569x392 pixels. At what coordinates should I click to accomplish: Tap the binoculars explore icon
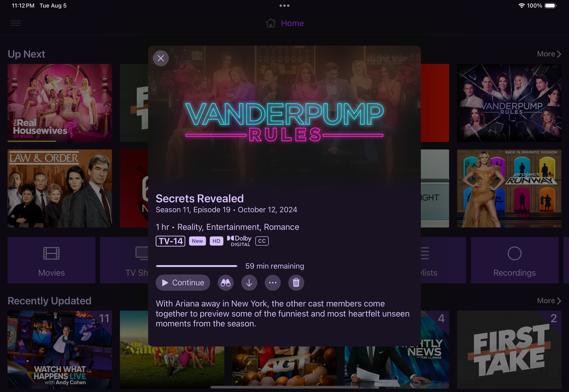coord(226,283)
